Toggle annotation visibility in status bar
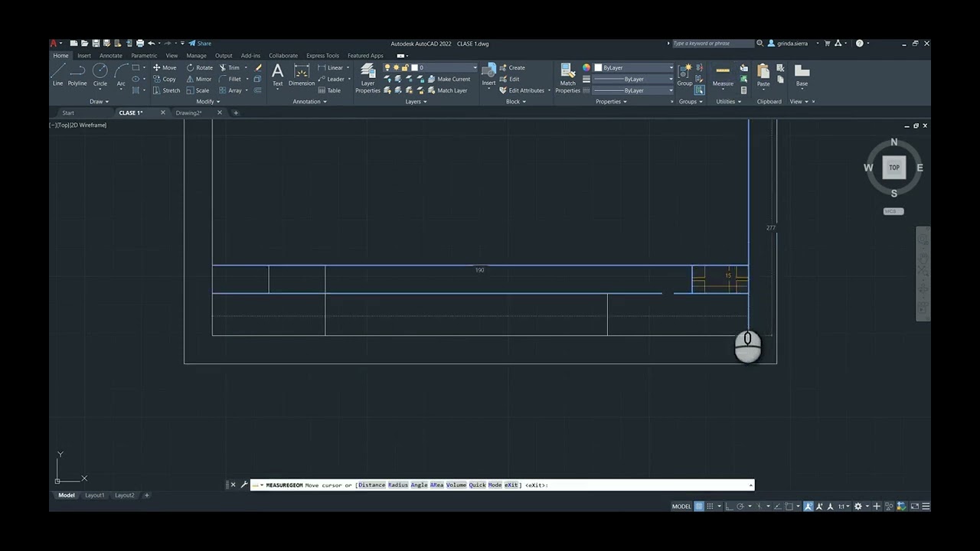The image size is (980, 551). click(x=808, y=506)
